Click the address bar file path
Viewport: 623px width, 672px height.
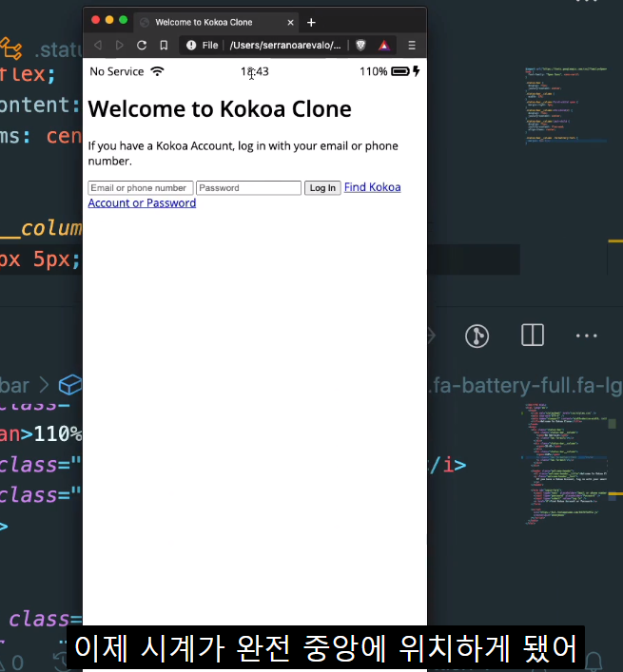click(285, 45)
